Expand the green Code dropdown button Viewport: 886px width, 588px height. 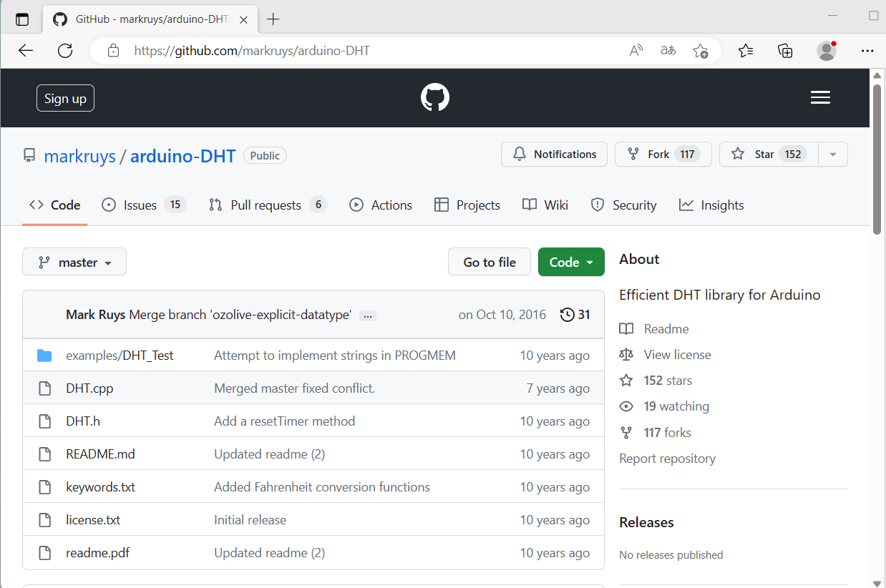pyautogui.click(x=571, y=262)
